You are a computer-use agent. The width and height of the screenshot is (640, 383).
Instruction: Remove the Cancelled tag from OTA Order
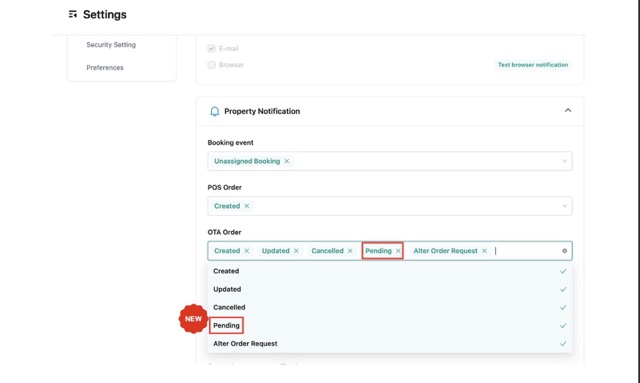click(350, 251)
